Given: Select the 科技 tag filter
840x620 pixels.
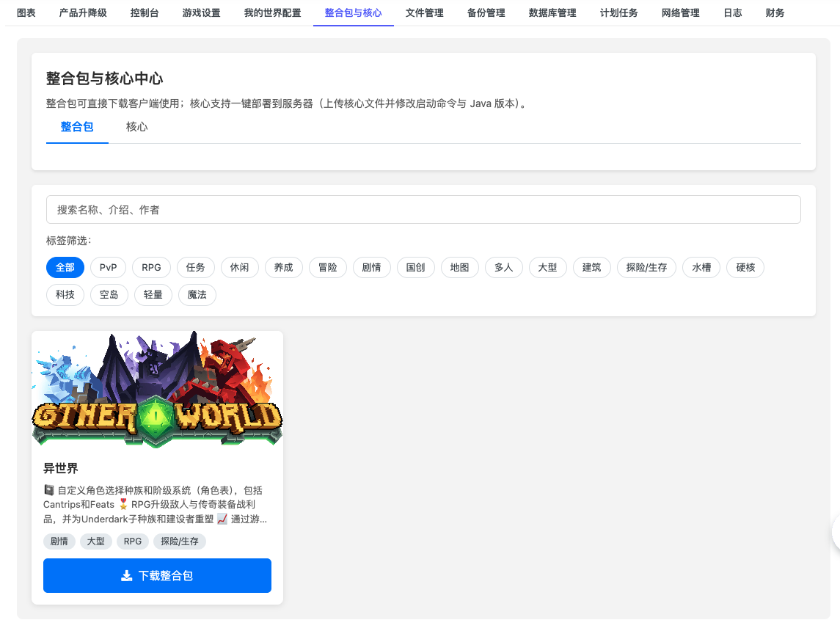Looking at the screenshot, I should click(x=65, y=295).
